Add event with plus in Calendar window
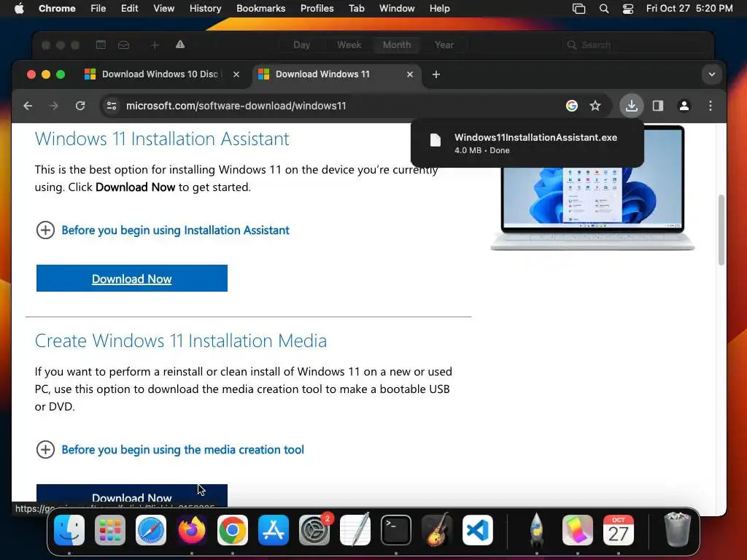This screenshot has width=747, height=560. coord(155,44)
